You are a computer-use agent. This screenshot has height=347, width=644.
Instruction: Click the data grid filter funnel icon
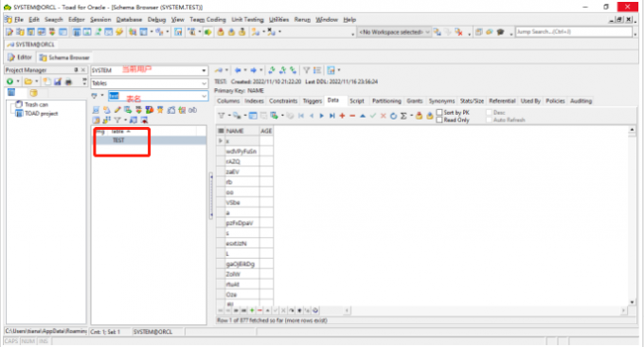(221, 116)
